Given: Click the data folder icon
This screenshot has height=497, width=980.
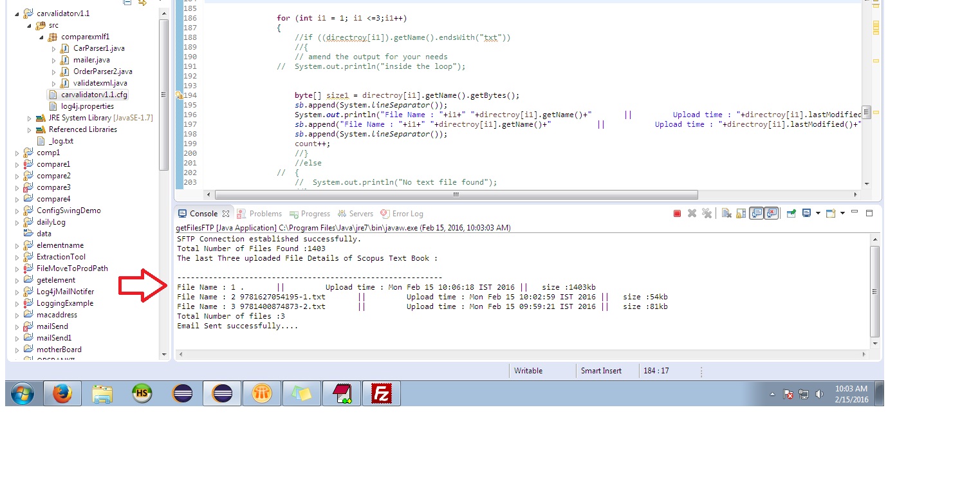Looking at the screenshot, I should click(28, 234).
